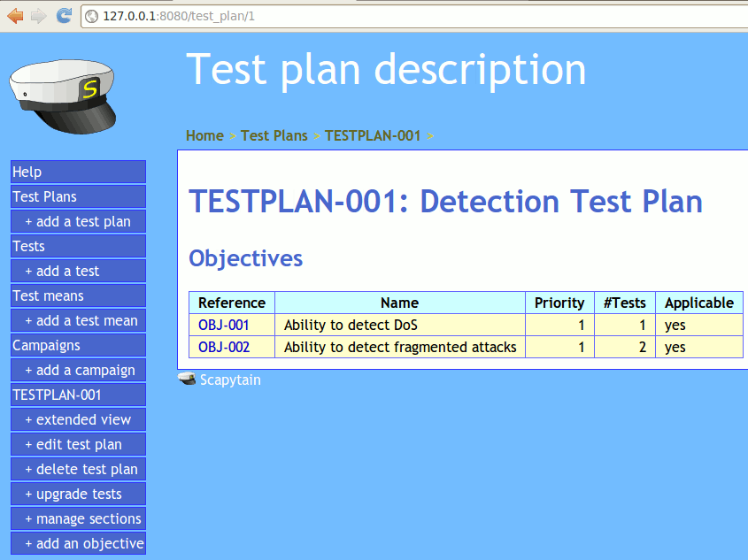This screenshot has height=560, width=748.
Task: Click the globe icon in the address bar
Action: (x=92, y=16)
